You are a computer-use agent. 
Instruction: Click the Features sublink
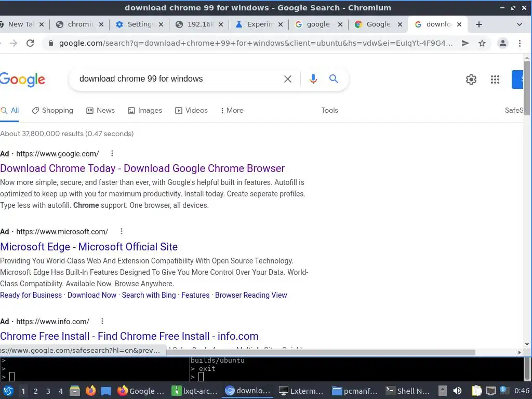coord(195,295)
